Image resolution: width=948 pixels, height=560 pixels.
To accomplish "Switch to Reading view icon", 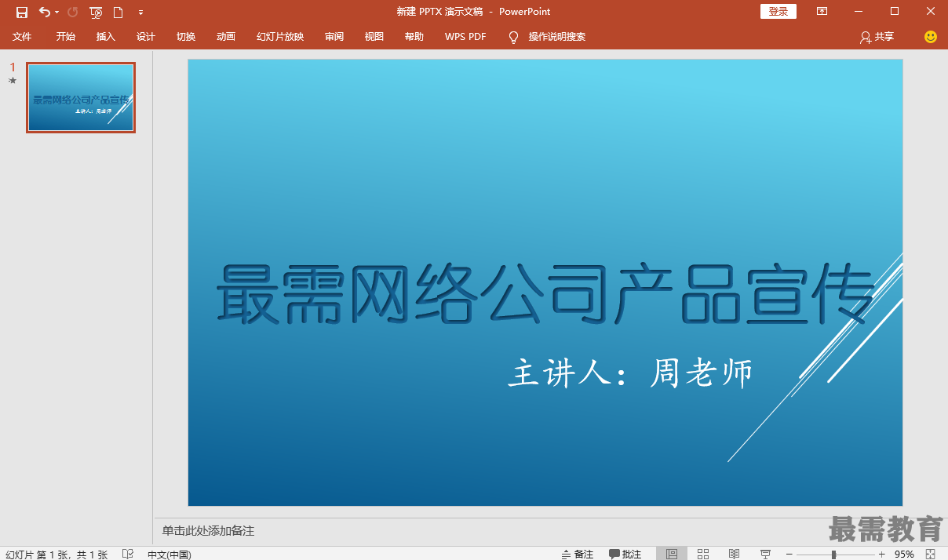I will pos(734,554).
